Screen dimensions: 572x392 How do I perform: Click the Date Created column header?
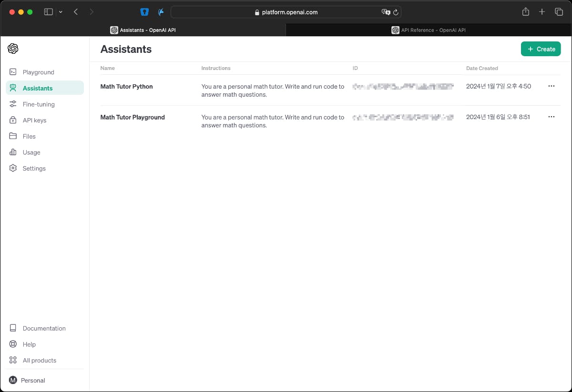[482, 68]
